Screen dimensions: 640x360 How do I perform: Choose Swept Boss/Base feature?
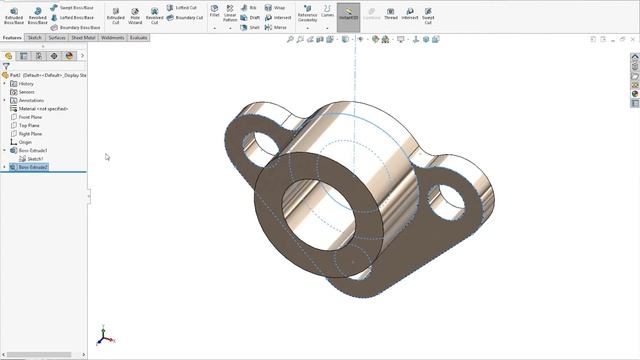tap(72, 8)
